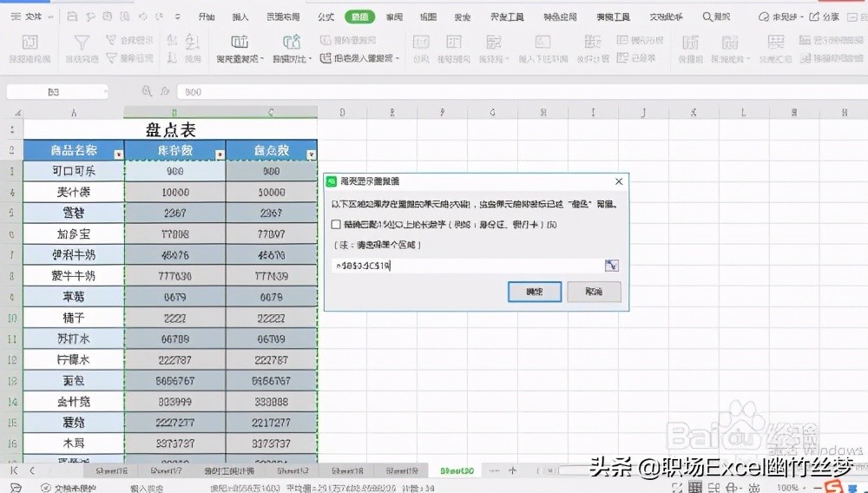Image resolution: width=868 pixels, height=493 pixels.
Task: Sort ascending with the 升序 icon
Action: [x=172, y=40]
